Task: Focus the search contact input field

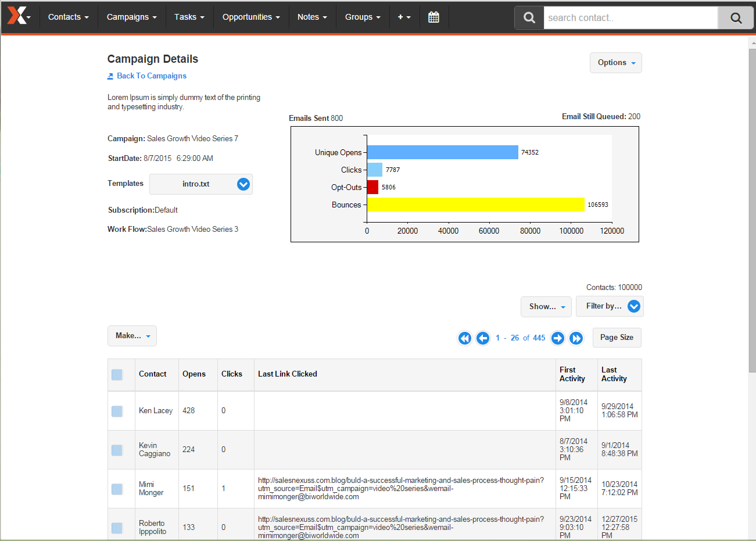Action: click(630, 18)
